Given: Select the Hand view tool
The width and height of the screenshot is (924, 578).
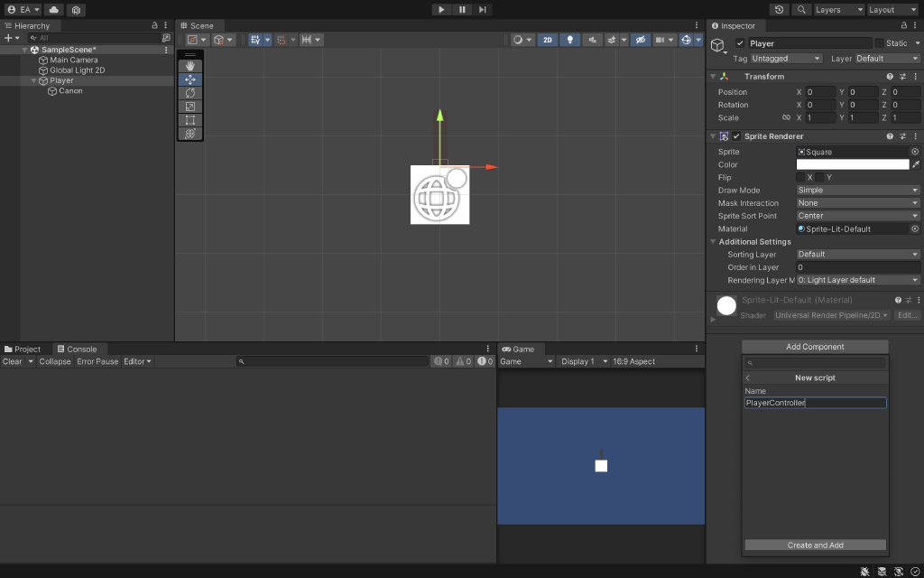Looking at the screenshot, I should tap(190, 66).
